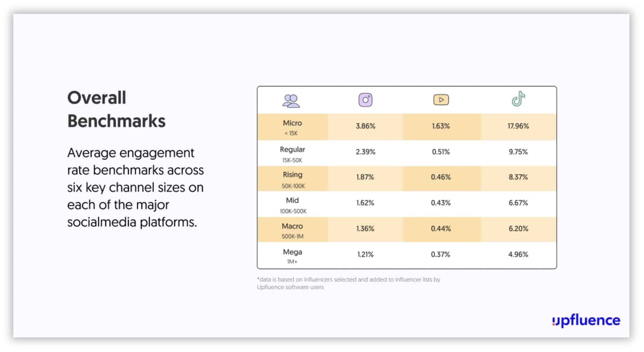The image size is (644, 352).
Task: Select the Macro 500K-1M row label
Action: pyautogui.click(x=292, y=230)
